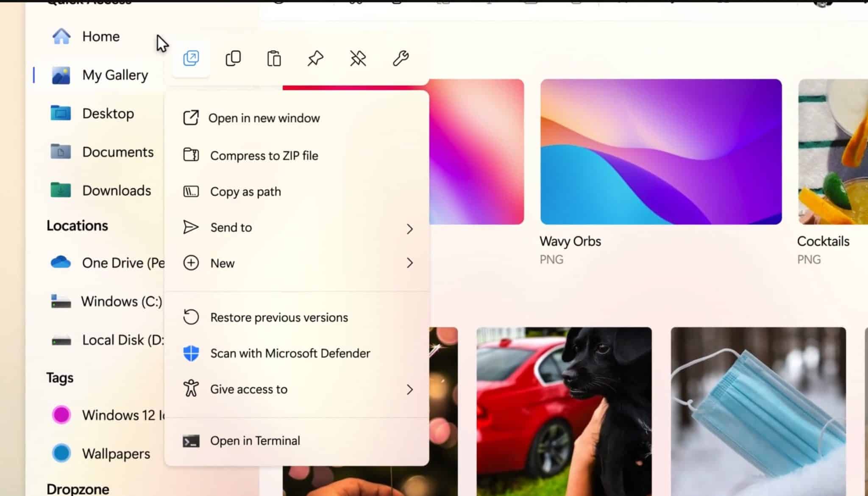Image resolution: width=868 pixels, height=496 pixels.
Task: Unpin from Quick Access via crossed-pin icon
Action: tap(357, 58)
